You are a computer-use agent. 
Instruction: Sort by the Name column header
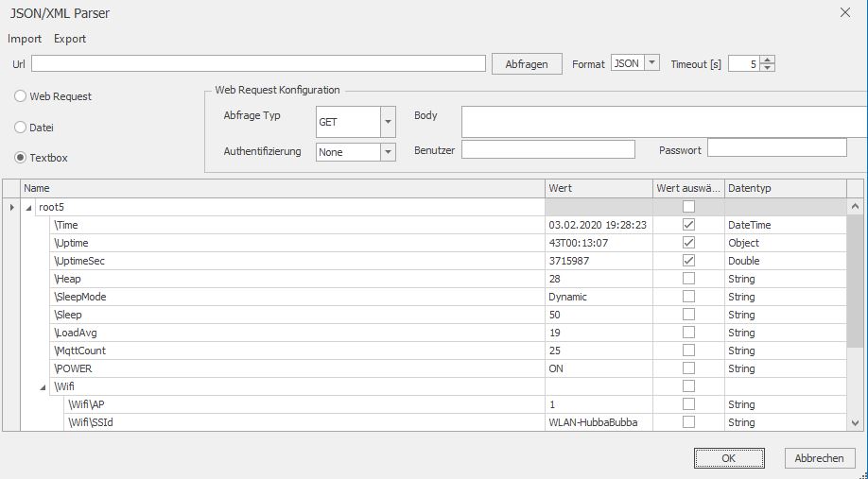[x=283, y=189]
